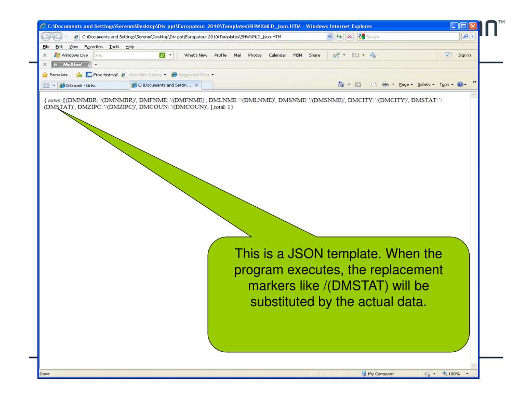Click the Windows Live logo button
532x399 pixels.
[x=71, y=55]
